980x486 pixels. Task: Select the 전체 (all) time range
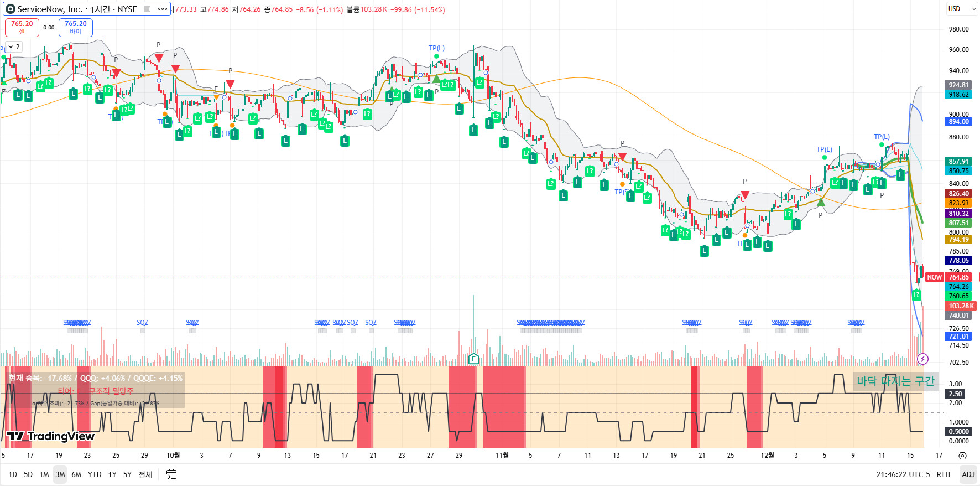[145, 474]
